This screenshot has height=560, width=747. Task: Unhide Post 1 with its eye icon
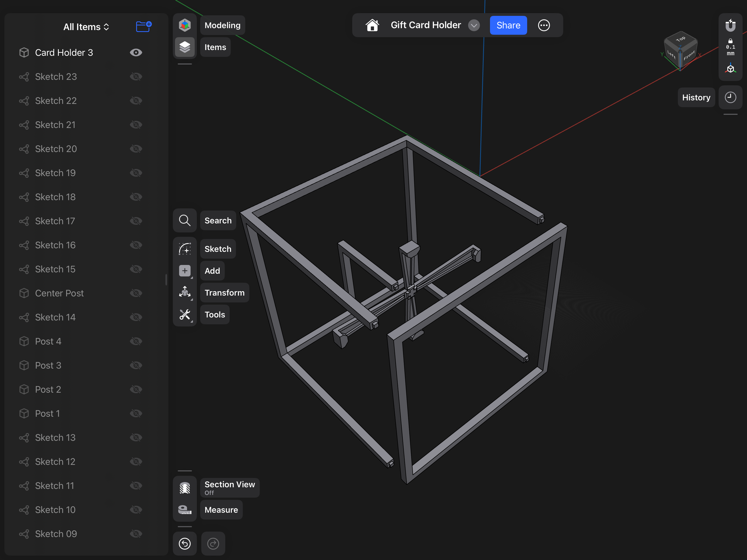point(136,413)
